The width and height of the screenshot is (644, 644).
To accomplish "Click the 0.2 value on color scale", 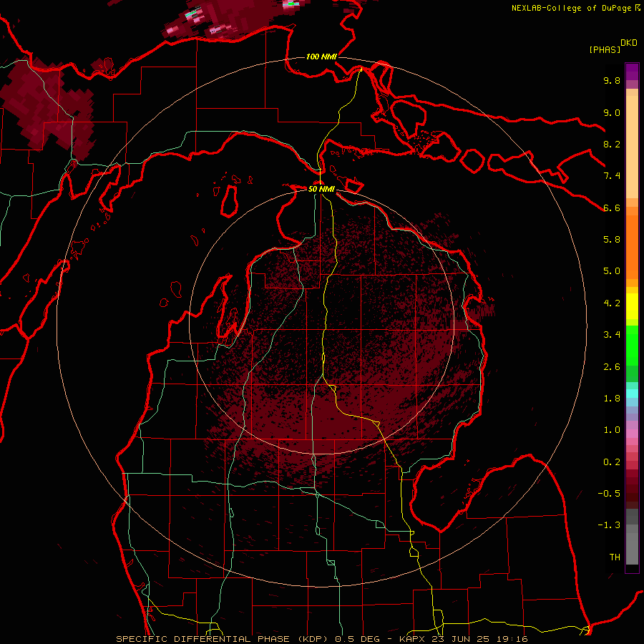I will click(612, 462).
